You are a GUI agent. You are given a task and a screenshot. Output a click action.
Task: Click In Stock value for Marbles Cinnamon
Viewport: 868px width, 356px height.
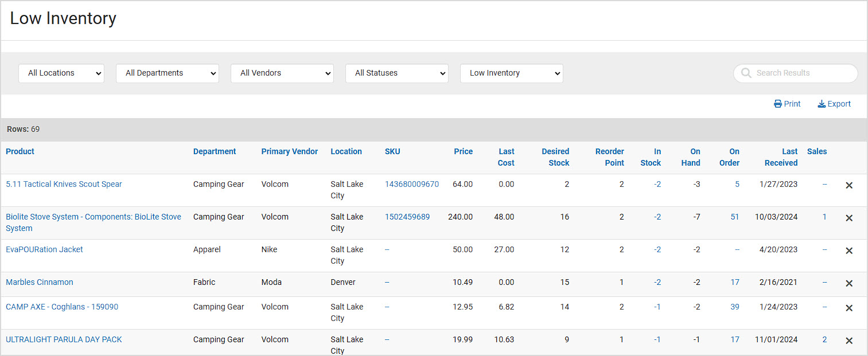(657, 282)
